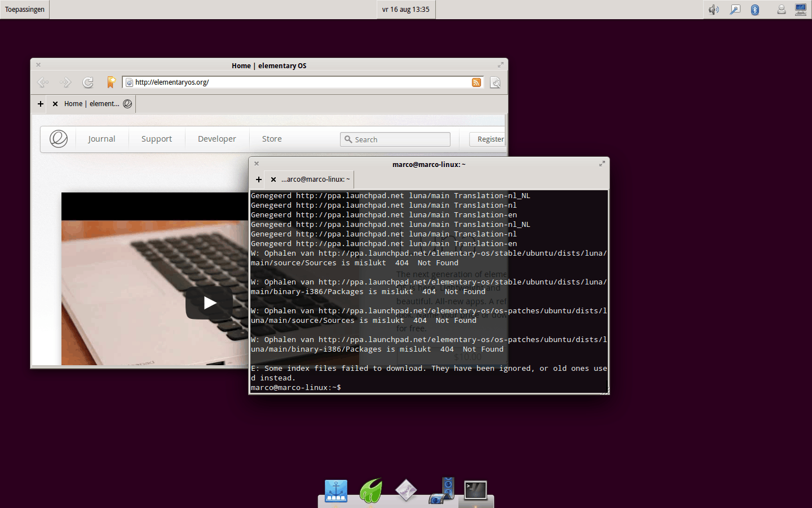Open the Store link on the site

click(x=272, y=139)
